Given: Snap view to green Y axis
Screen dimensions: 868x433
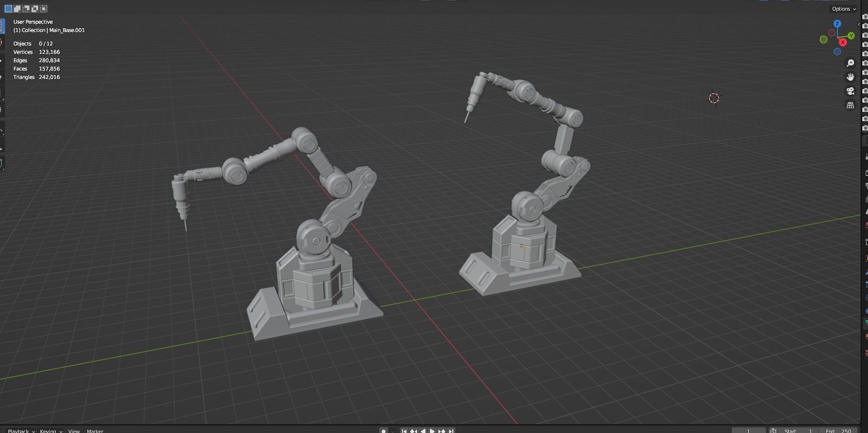Looking at the screenshot, I should point(851,36).
